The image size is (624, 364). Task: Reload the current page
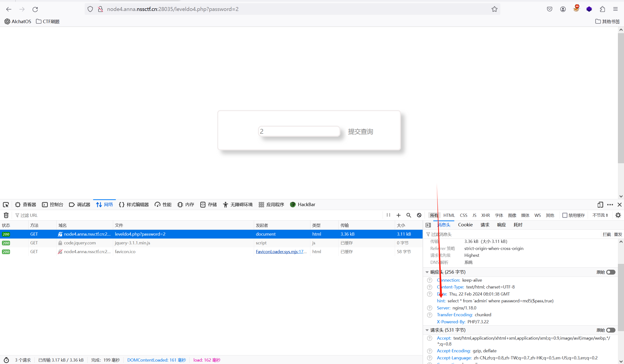coord(35,9)
